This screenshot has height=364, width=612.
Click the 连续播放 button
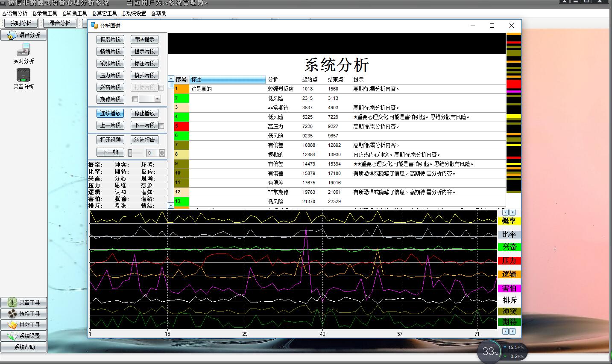tap(110, 113)
